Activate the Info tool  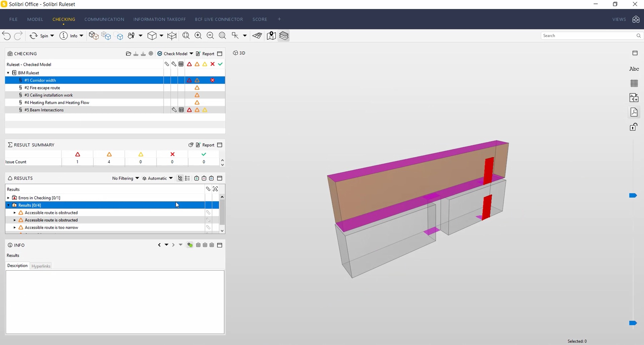pyautogui.click(x=69, y=36)
